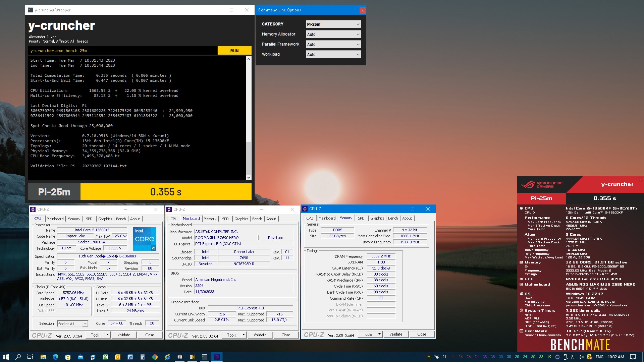Click the Cores field showing 6P + 8E
This screenshot has width=644, height=362.
pyautogui.click(x=117, y=323)
